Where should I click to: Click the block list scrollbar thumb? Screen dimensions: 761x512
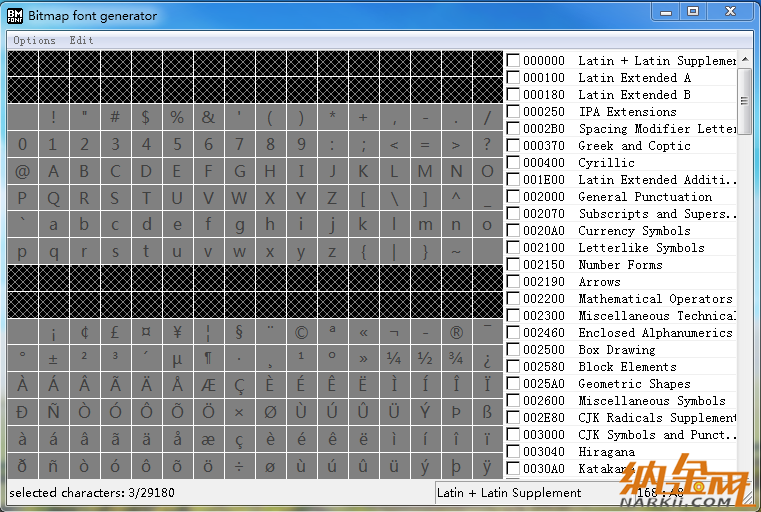pos(744,101)
